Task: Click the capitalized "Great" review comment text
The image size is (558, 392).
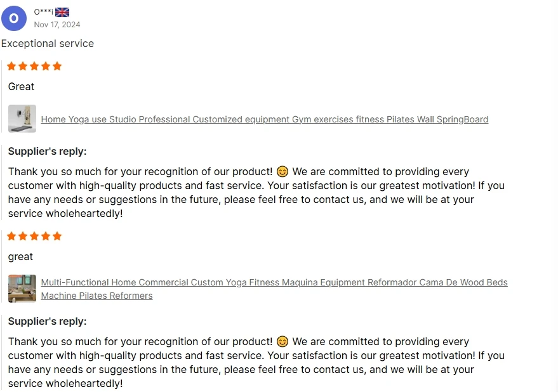Action: (x=21, y=86)
